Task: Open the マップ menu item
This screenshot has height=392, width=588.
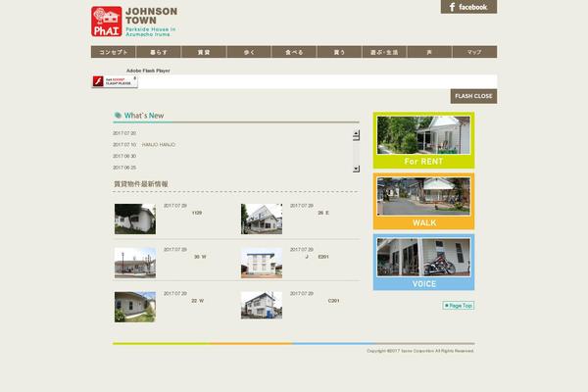Action: [x=474, y=52]
